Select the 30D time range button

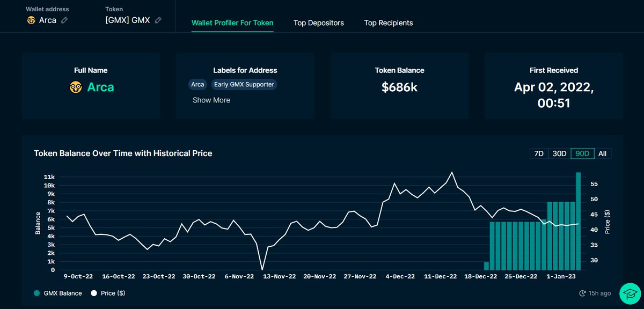(559, 153)
